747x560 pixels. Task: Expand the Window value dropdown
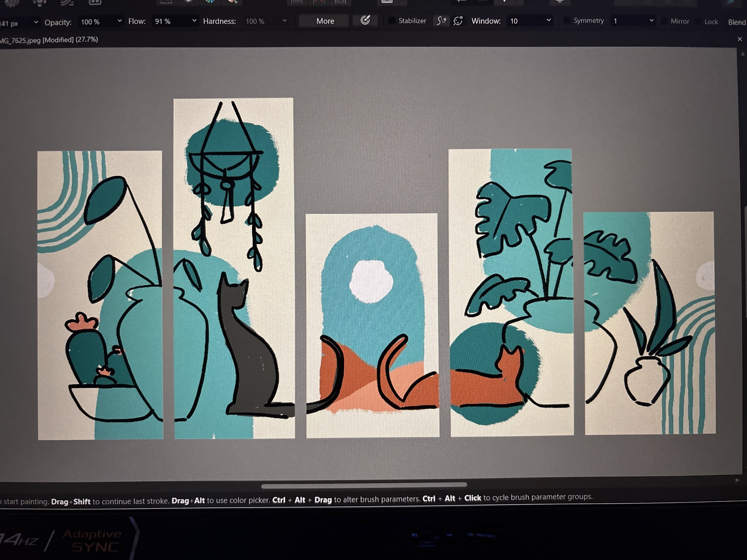coord(548,21)
